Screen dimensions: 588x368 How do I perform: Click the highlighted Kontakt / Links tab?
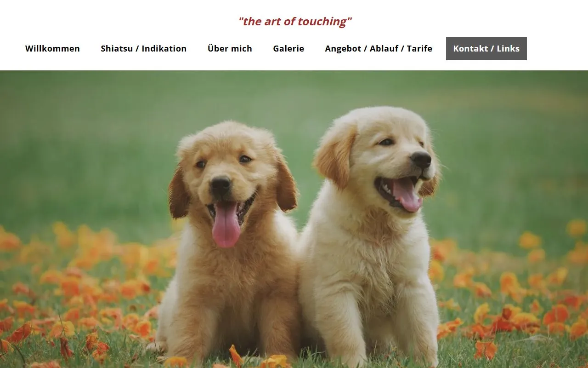tap(486, 48)
